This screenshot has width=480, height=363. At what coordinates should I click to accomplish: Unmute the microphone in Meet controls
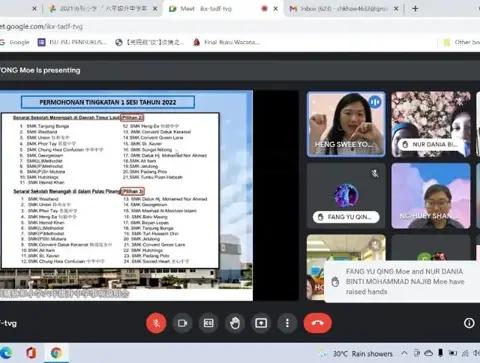pos(156,323)
